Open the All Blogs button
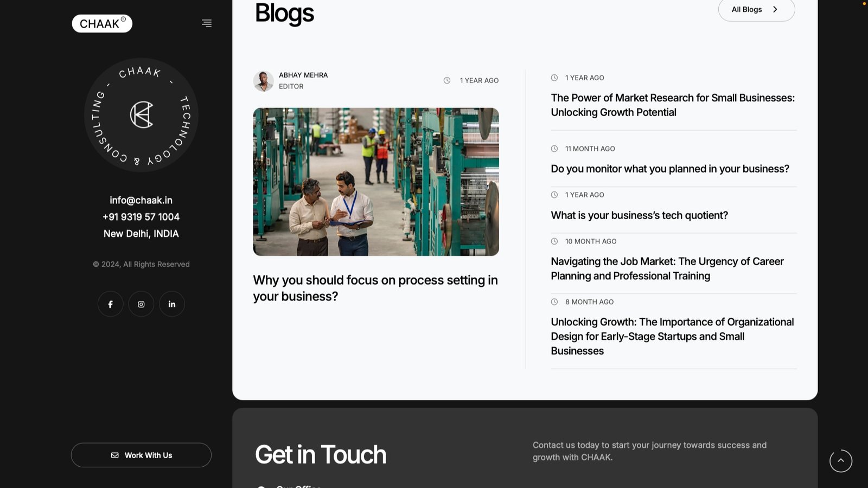This screenshot has width=868, height=488. (756, 10)
